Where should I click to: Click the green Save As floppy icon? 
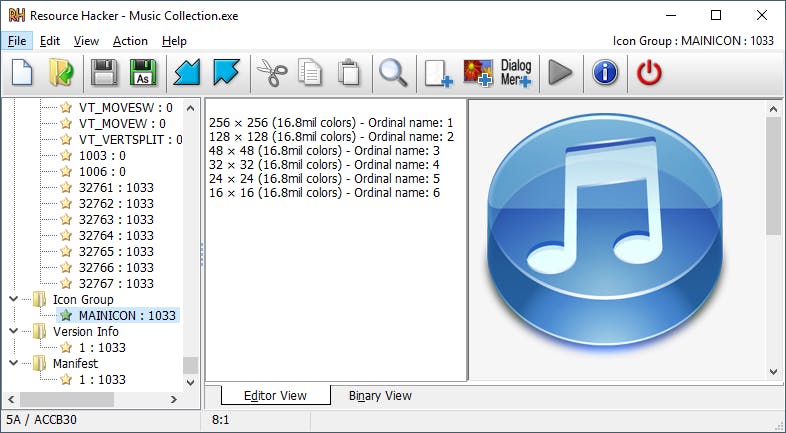pyautogui.click(x=143, y=73)
